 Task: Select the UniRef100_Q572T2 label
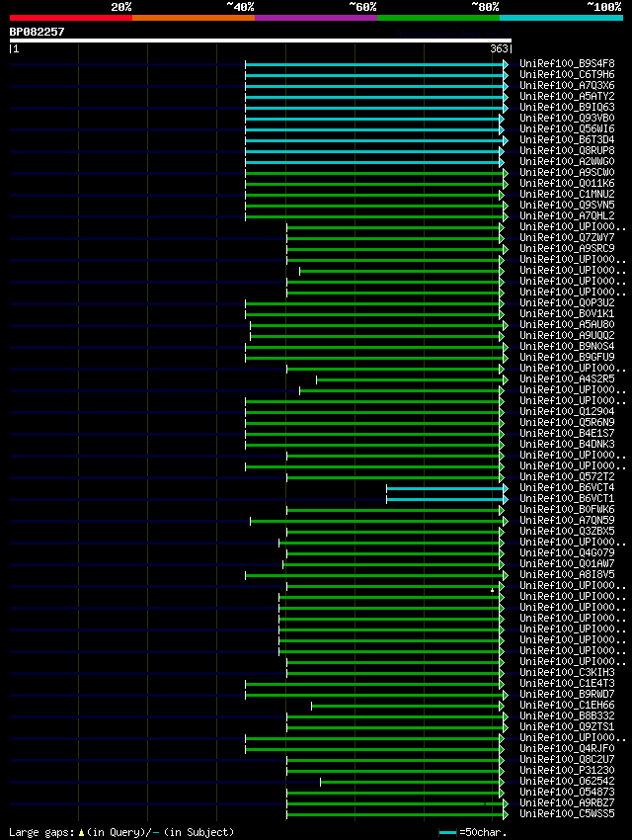click(567, 476)
